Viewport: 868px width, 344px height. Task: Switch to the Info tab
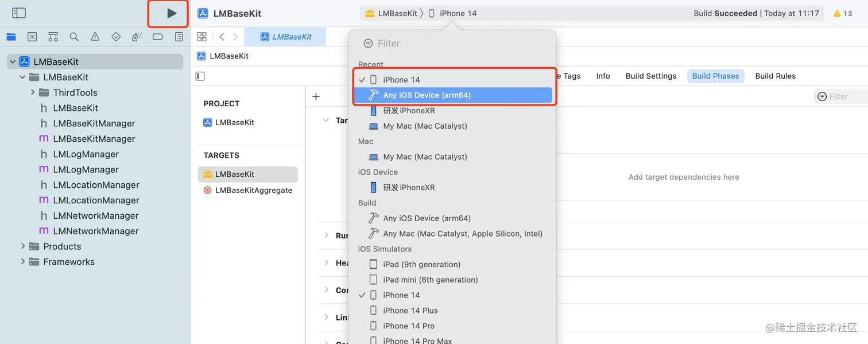[603, 76]
